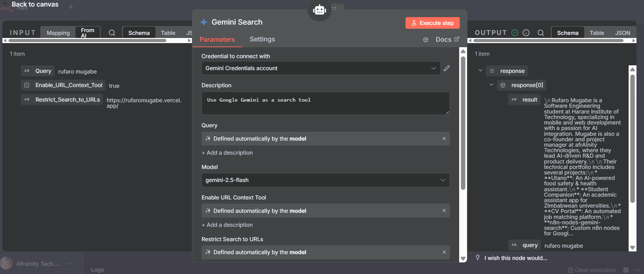This screenshot has width=644, height=274.
Task: Click the result field in Output schema
Action: point(524,100)
